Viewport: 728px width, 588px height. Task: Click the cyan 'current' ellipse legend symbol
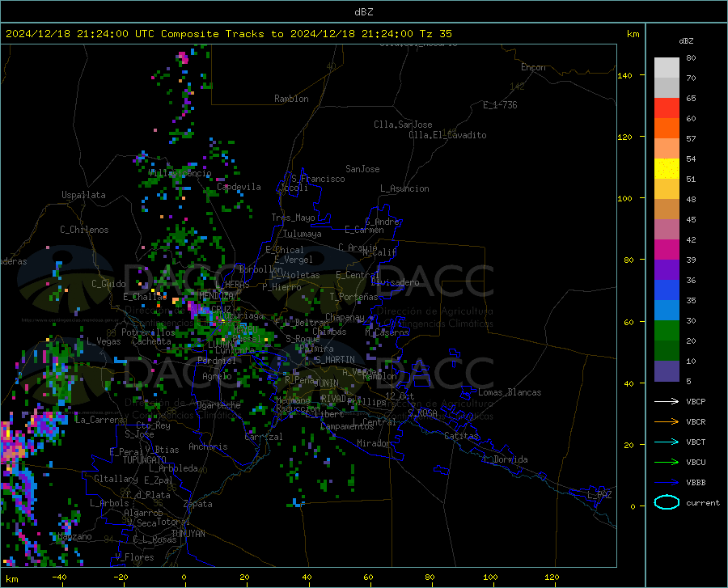click(667, 502)
